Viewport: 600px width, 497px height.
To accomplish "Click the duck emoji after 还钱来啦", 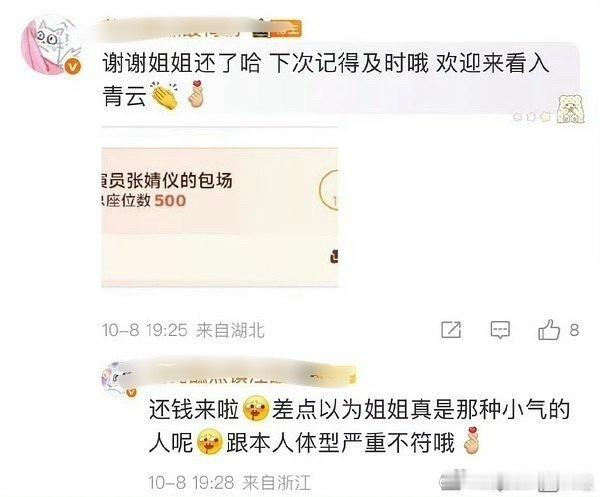I will click(x=256, y=410).
